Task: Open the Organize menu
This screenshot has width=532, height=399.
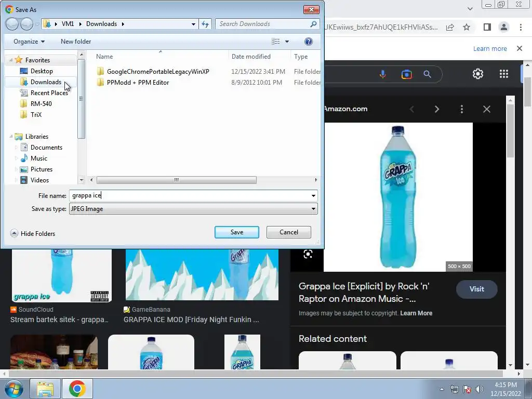Action: 29,42
